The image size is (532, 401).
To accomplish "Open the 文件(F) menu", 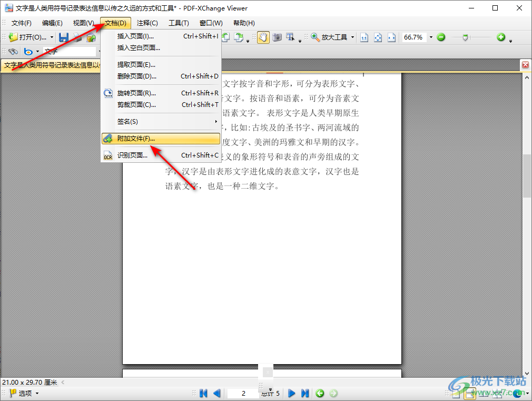I will (x=22, y=23).
